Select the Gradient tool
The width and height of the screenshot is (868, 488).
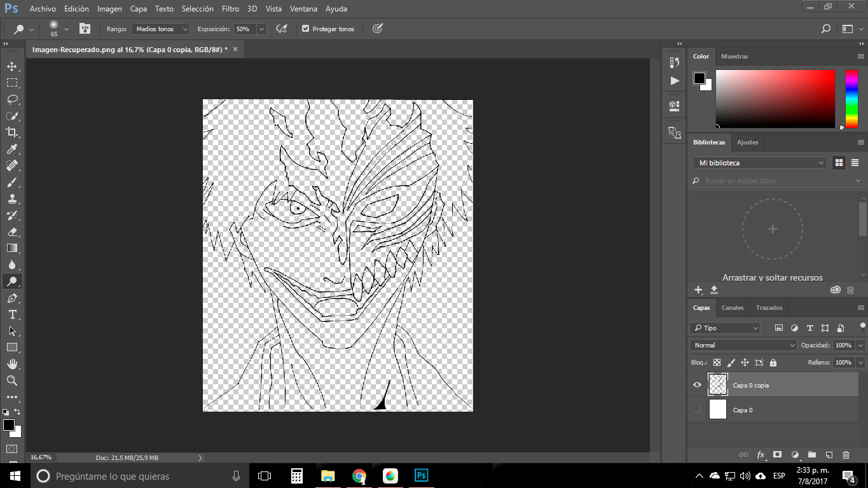(12, 248)
